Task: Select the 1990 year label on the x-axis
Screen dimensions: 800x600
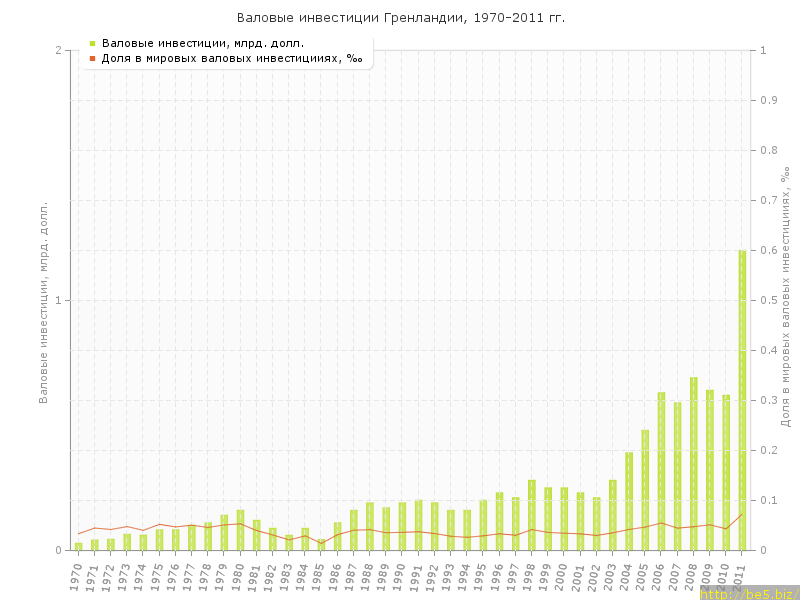Action: (401, 575)
